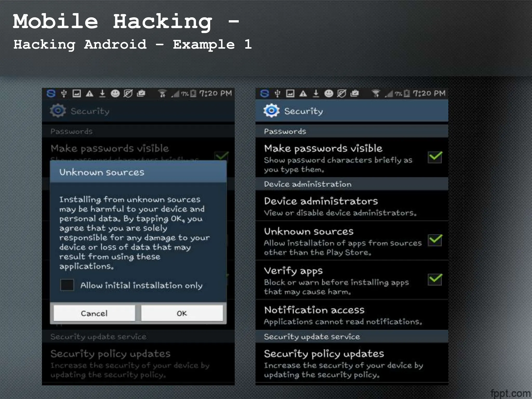
Task: Disable Make passwords visible checkbox in right screen
Action: click(x=435, y=157)
